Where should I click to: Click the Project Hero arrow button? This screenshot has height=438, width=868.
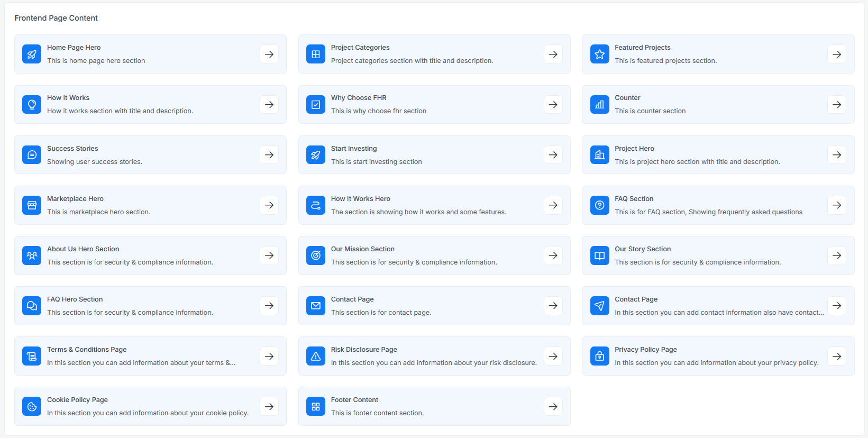(x=837, y=154)
